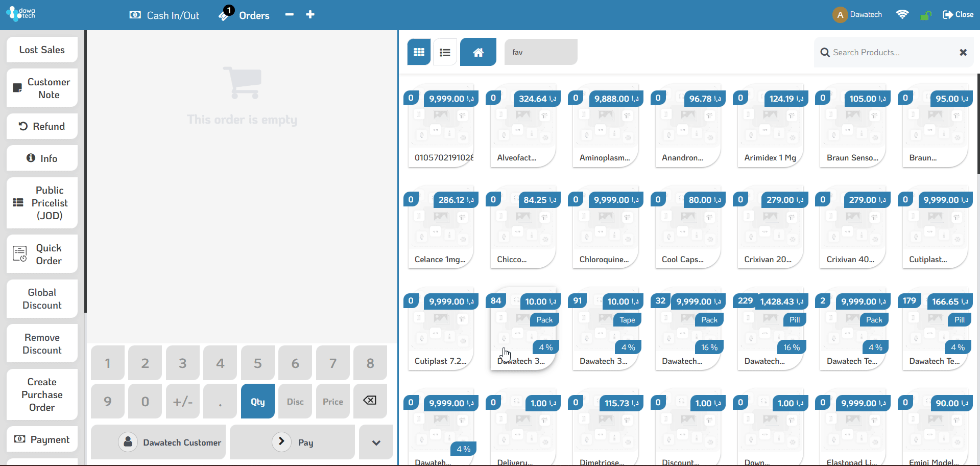Tap numpad digit 8

coord(370,363)
